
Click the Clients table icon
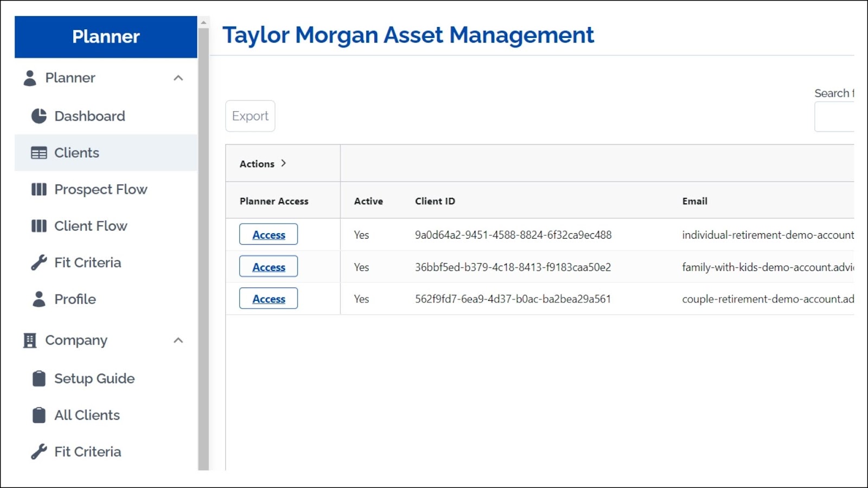tap(39, 153)
